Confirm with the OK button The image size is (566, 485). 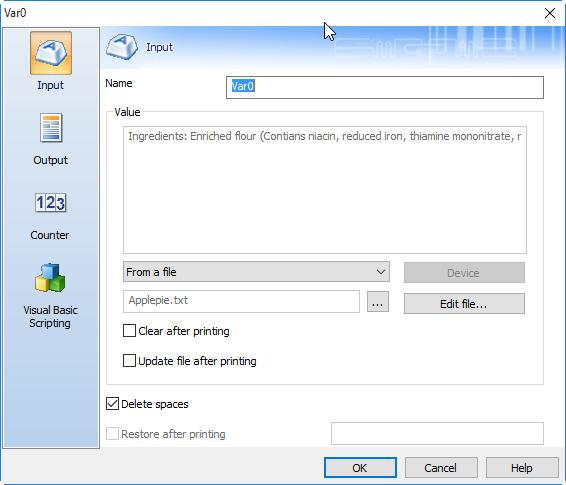tap(360, 468)
